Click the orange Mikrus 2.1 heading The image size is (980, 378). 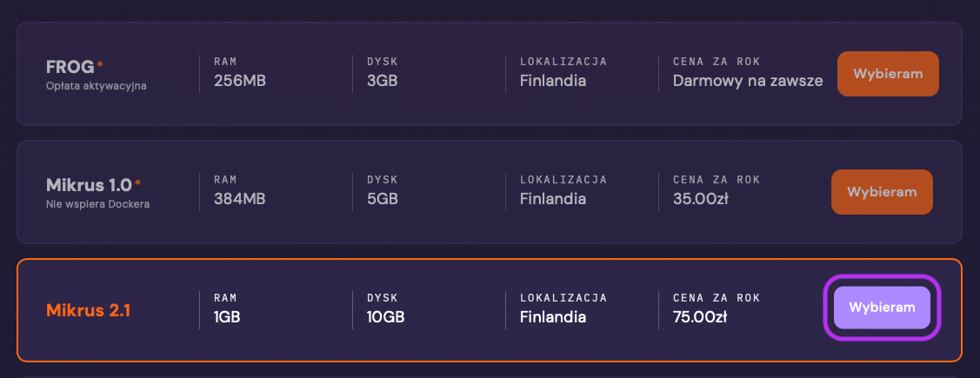pyautogui.click(x=88, y=310)
